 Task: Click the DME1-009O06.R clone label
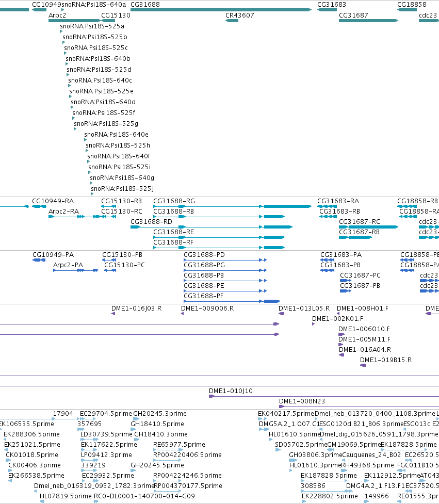click(x=207, y=308)
